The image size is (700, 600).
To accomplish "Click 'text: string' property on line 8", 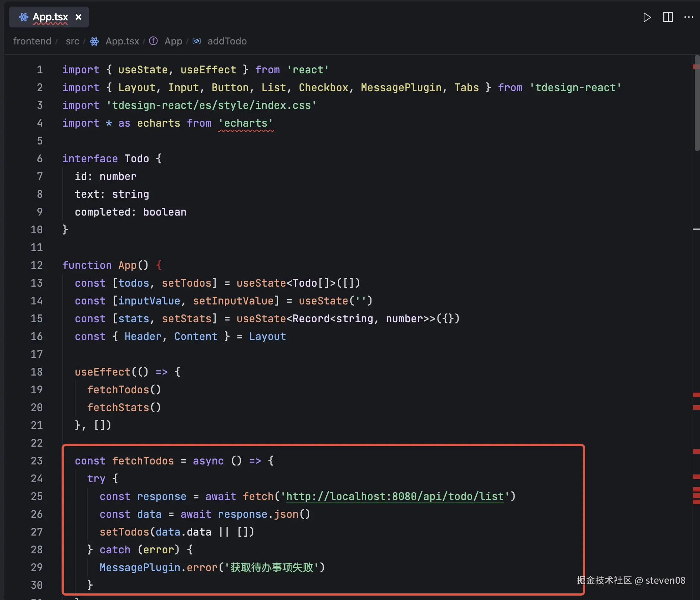I will pos(112,194).
